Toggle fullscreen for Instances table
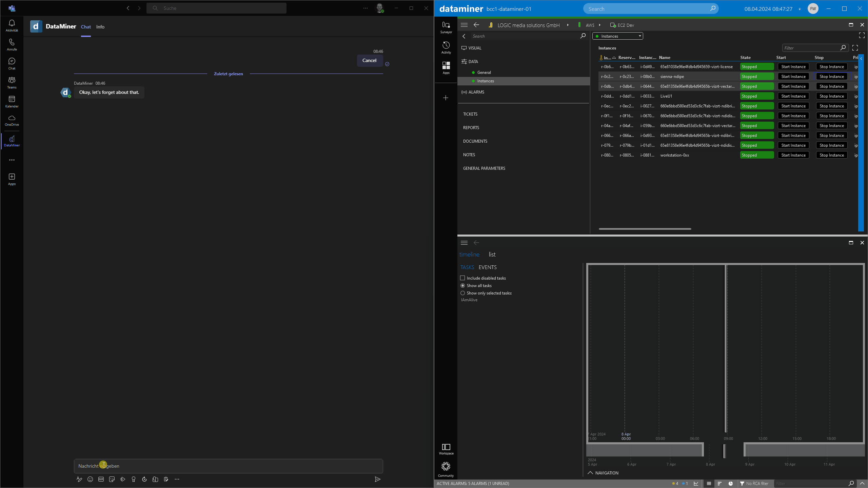 click(x=855, y=48)
